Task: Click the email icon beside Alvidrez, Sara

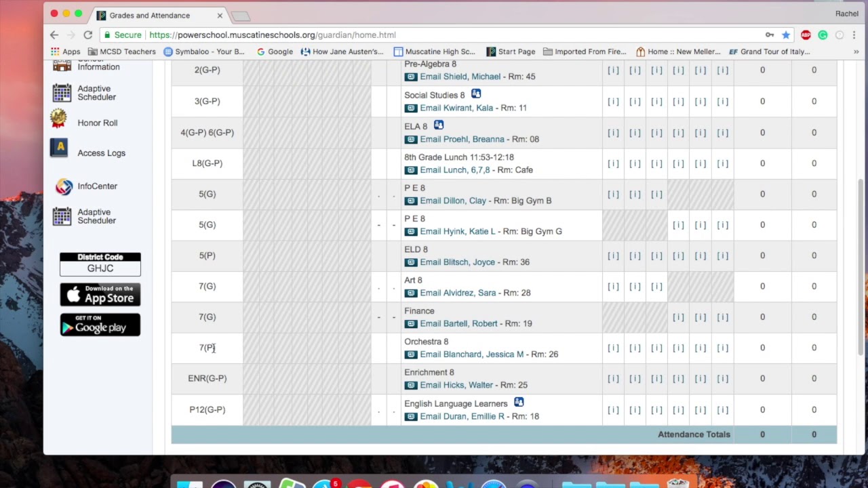Action: coord(410,293)
